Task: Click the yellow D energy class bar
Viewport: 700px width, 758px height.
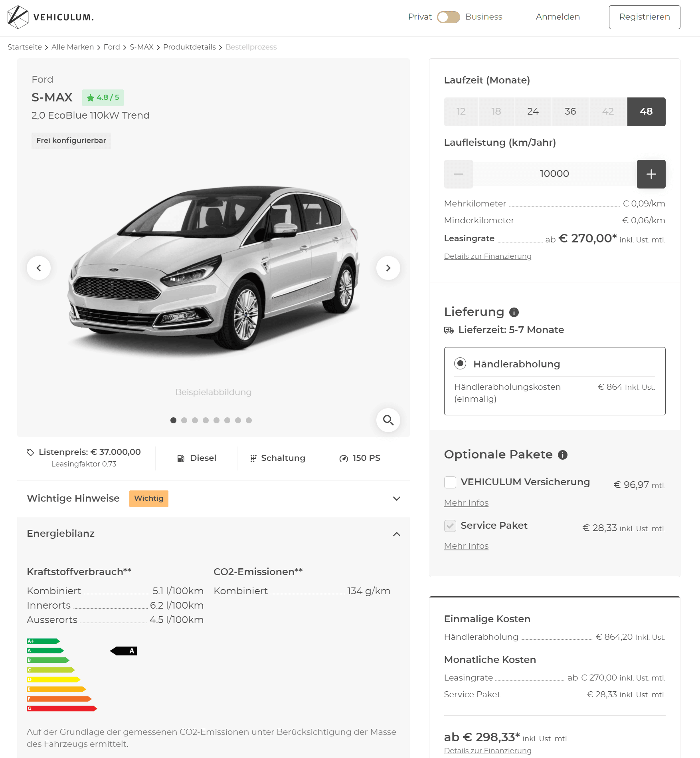Action: 53,680
